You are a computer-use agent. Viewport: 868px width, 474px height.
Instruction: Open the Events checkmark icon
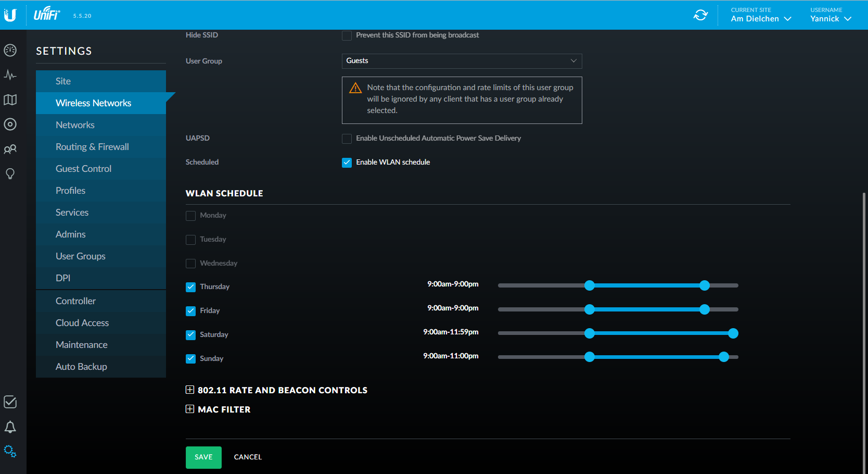point(10,402)
